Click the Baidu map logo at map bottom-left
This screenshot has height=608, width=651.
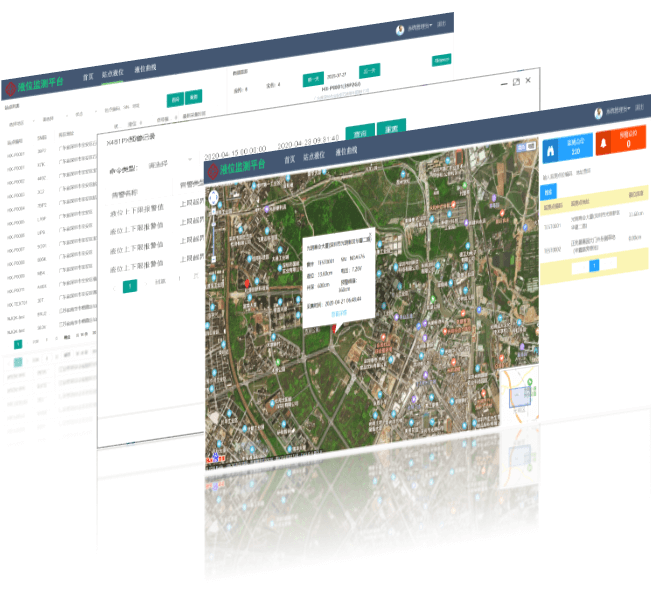click(215, 459)
